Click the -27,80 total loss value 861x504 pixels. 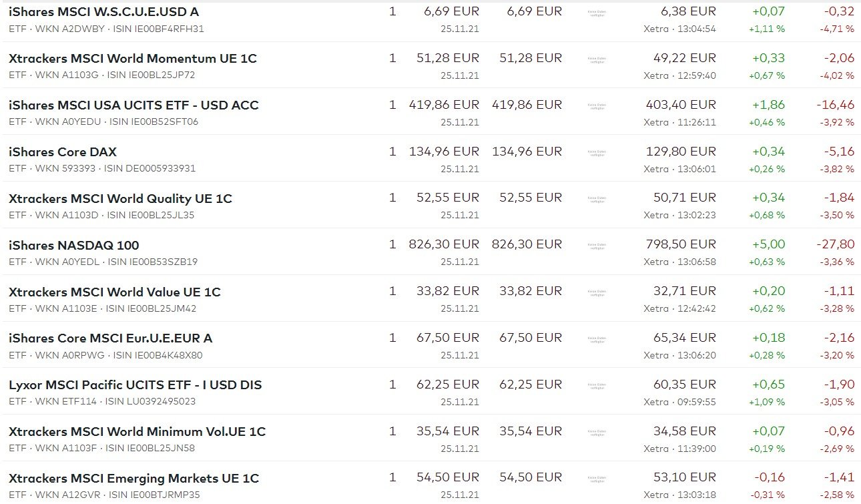835,244
